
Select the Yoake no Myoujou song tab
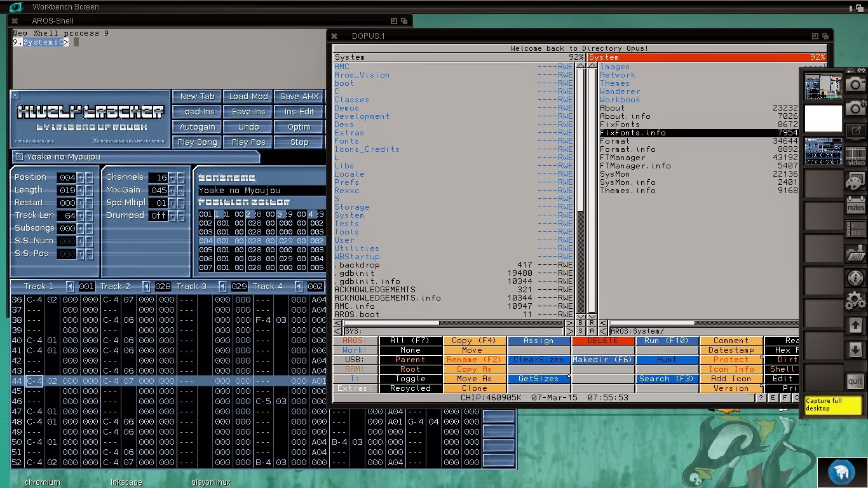[x=136, y=157]
